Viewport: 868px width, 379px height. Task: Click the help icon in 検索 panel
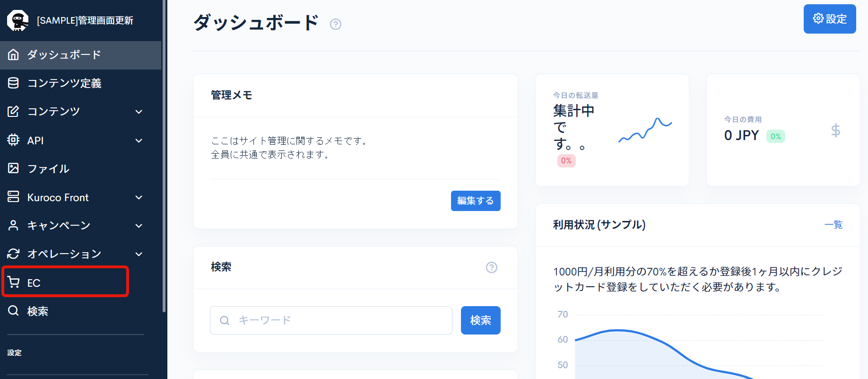point(492,267)
